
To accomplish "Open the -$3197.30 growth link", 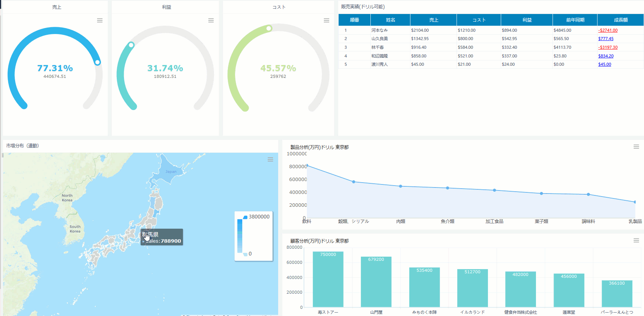I will click(608, 47).
